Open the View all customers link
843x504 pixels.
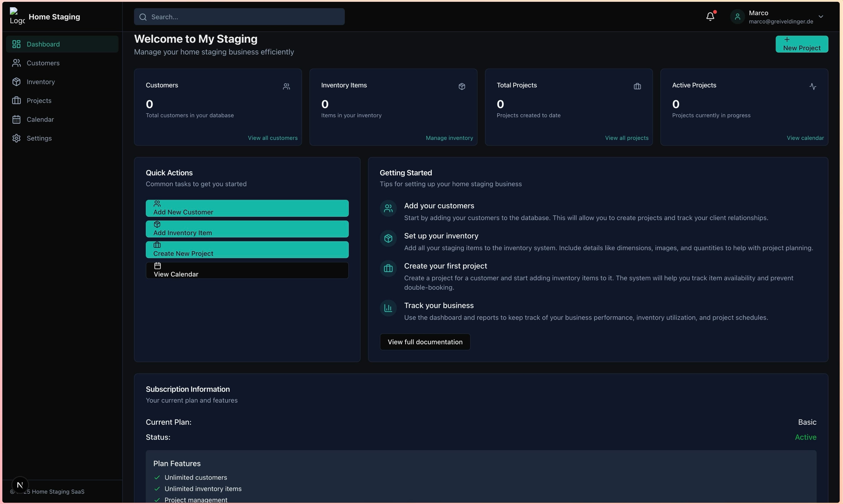(272, 138)
